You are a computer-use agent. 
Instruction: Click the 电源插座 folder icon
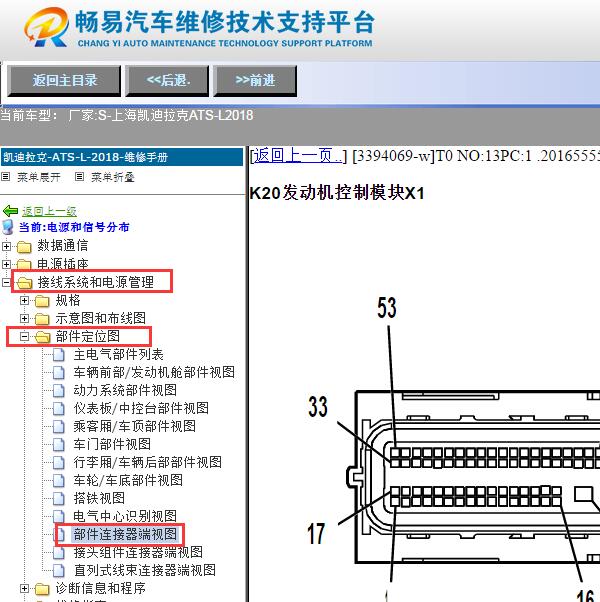[x=24, y=265]
